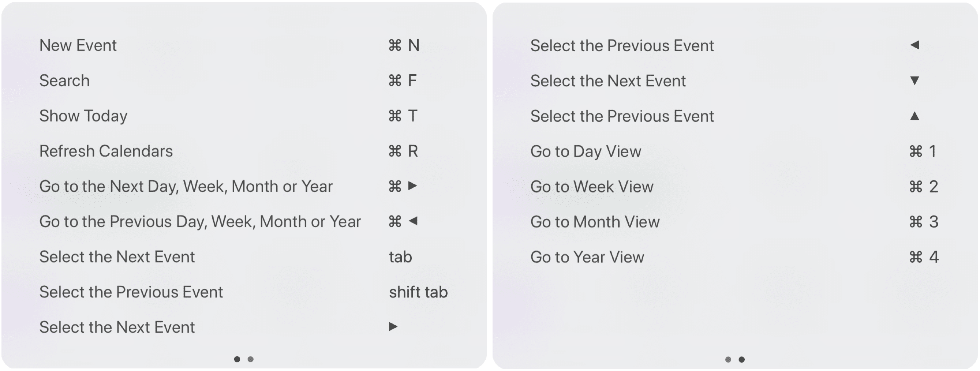The image size is (980, 371).
Task: Select Go to Month View
Action: tap(595, 221)
